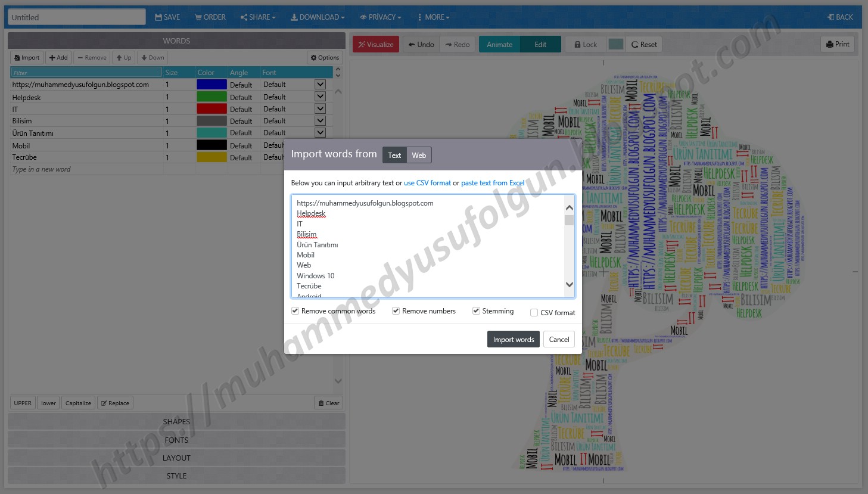Click the lower case button
This screenshot has height=494, width=868.
(x=48, y=403)
